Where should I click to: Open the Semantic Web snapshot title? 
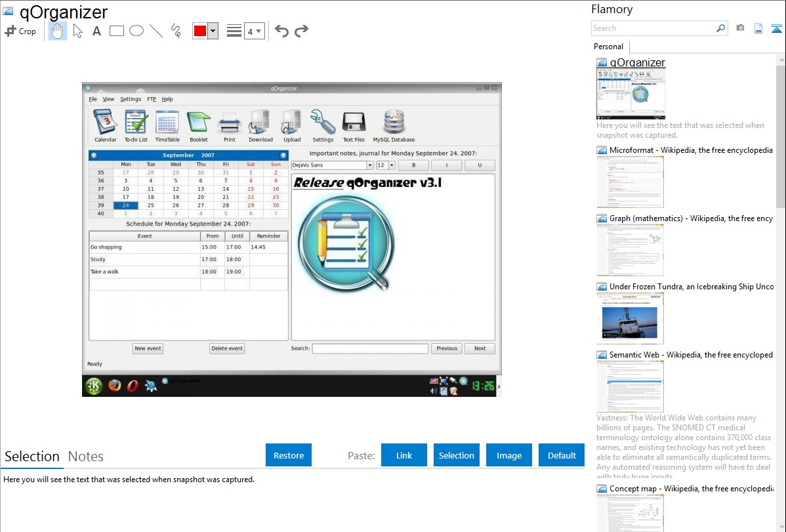pos(691,354)
